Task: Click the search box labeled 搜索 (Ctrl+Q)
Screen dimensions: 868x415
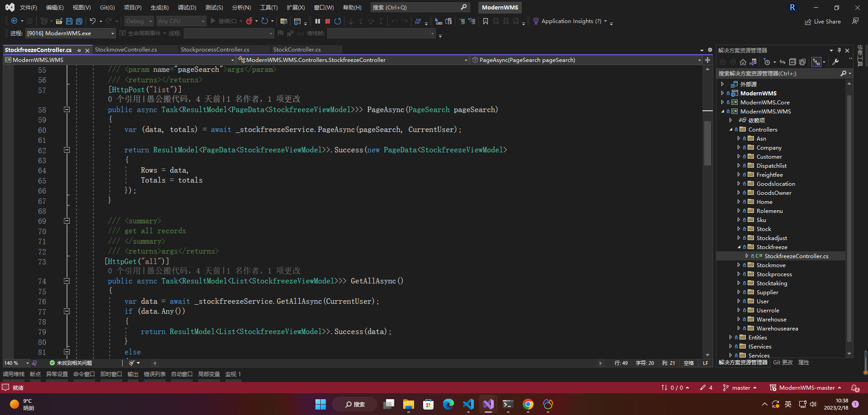Action: (x=420, y=8)
